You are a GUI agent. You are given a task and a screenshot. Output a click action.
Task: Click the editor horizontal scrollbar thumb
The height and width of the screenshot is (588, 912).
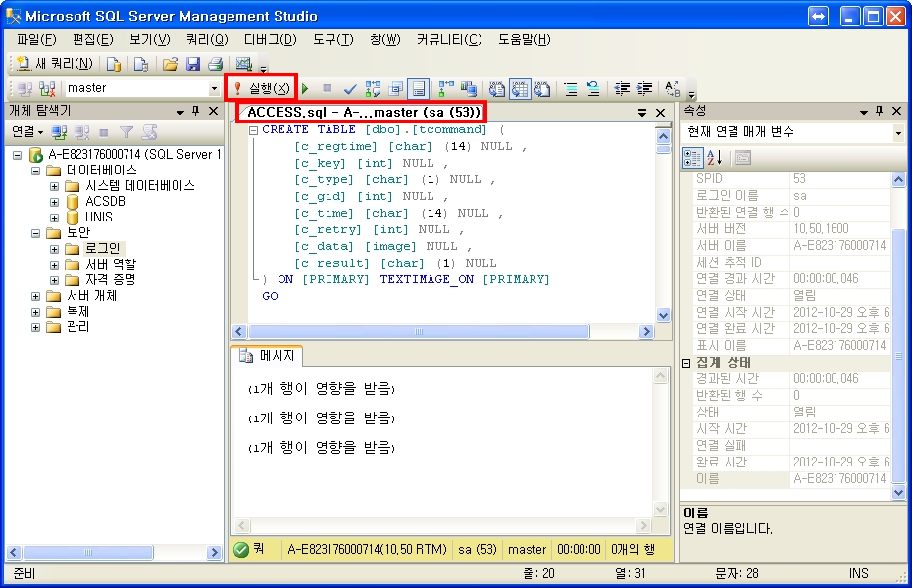pos(419,332)
